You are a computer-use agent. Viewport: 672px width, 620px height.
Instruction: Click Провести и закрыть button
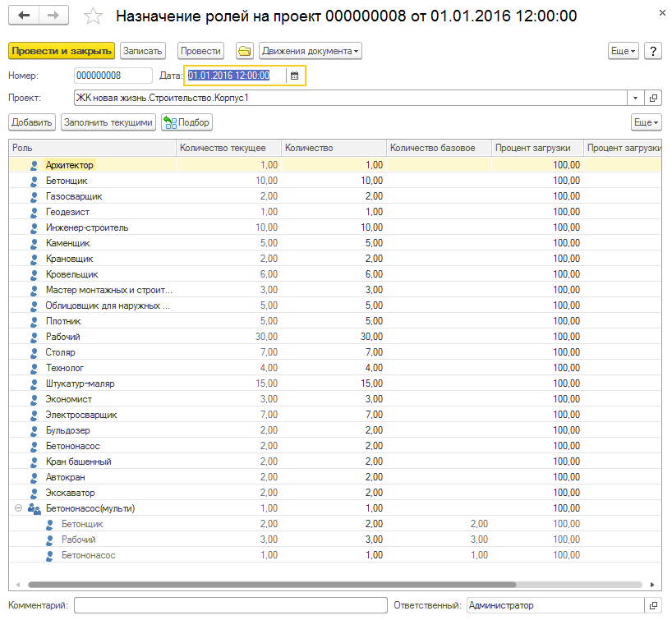[x=62, y=51]
